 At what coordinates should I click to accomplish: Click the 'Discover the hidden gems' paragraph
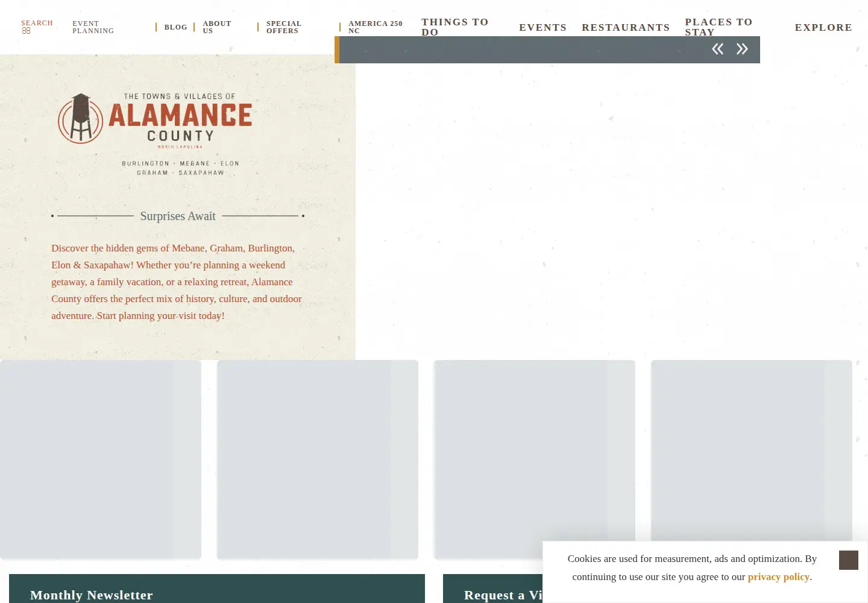(177, 282)
